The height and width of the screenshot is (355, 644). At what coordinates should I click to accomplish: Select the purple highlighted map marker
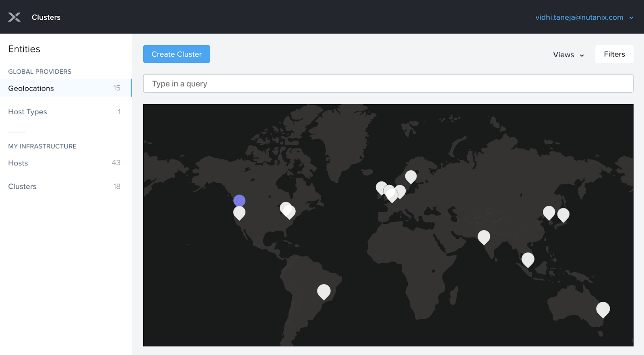click(x=239, y=200)
